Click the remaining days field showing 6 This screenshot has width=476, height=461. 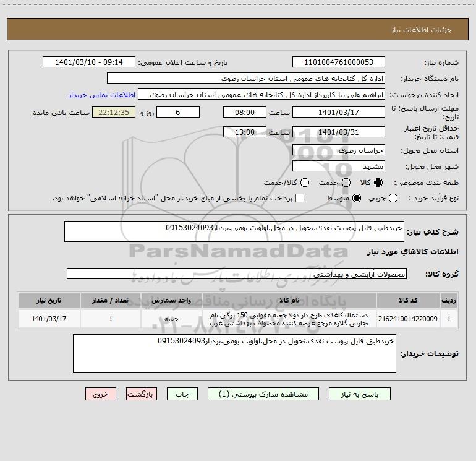point(178,112)
